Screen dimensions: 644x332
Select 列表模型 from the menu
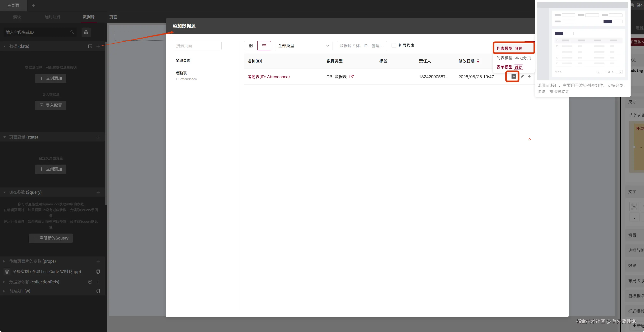(x=504, y=48)
